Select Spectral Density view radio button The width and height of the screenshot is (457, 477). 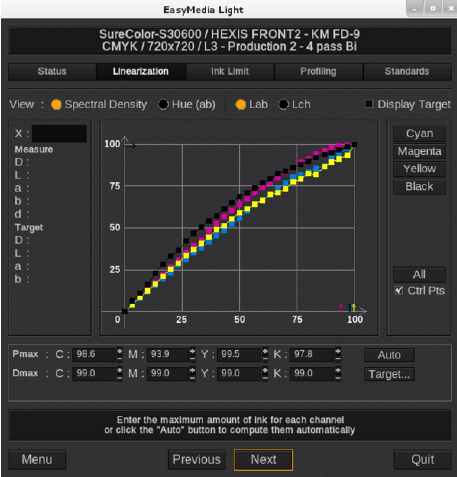tap(56, 105)
